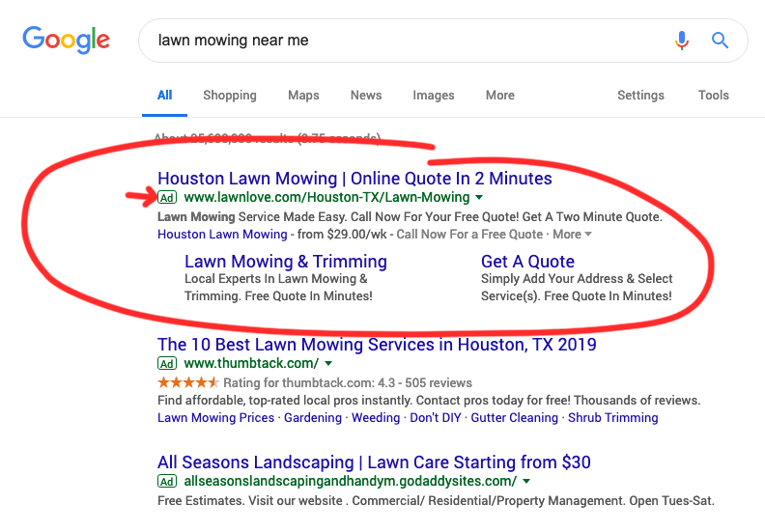Click the Ad badge next to lawnlove.com
This screenshot has width=765, height=532.
pos(167,198)
